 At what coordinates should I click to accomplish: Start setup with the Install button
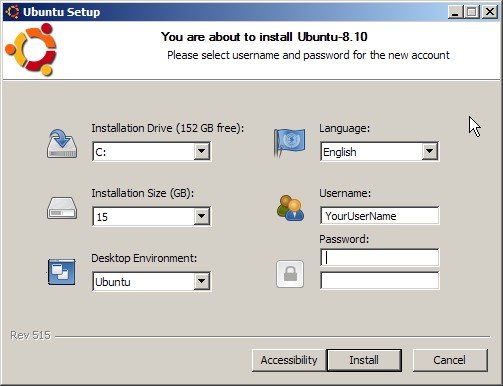(x=364, y=360)
